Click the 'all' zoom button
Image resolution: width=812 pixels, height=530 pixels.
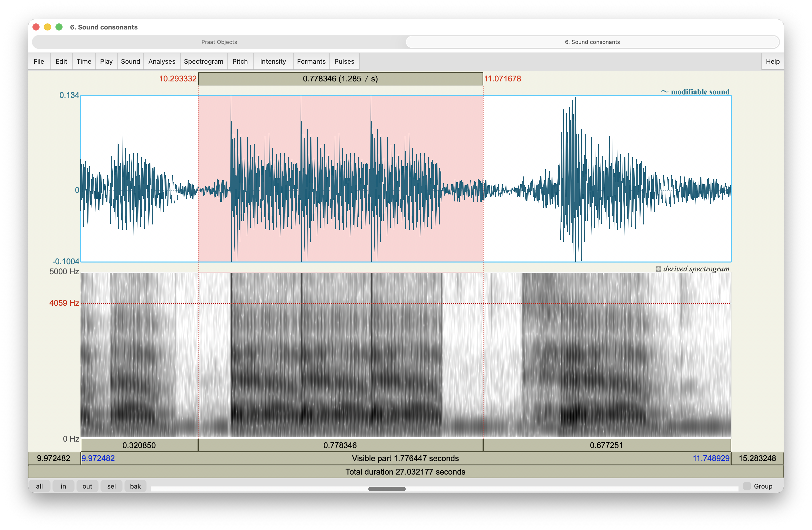pos(39,486)
